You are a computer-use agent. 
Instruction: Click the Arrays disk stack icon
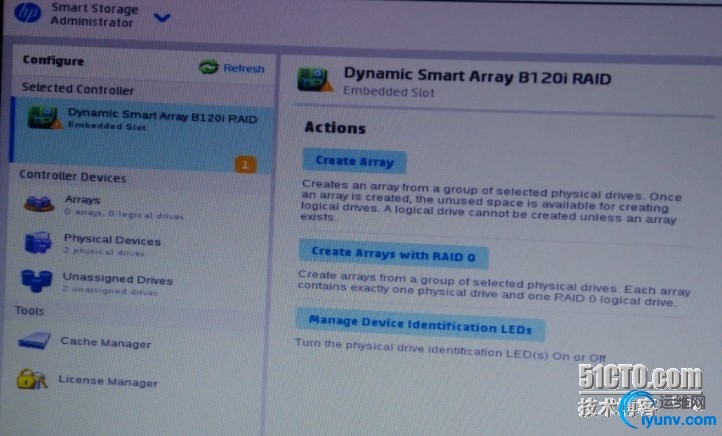click(x=39, y=203)
